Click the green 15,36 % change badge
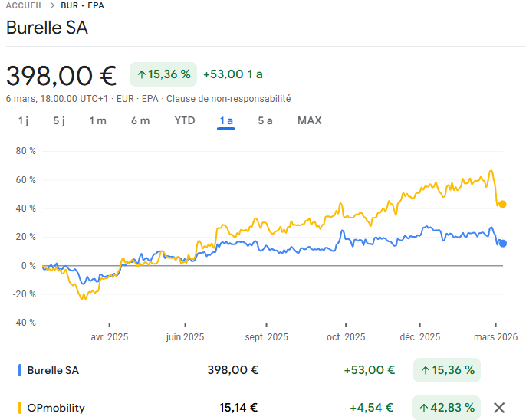The image size is (526, 420). coord(163,74)
